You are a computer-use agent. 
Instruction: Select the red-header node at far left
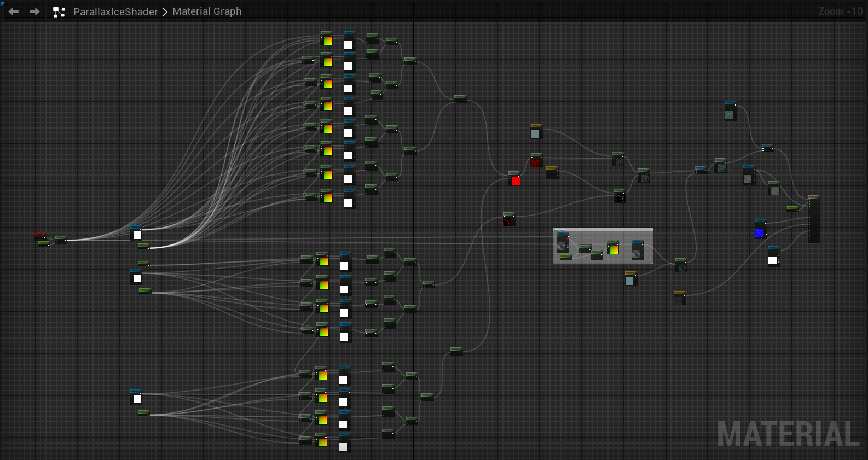click(x=39, y=236)
